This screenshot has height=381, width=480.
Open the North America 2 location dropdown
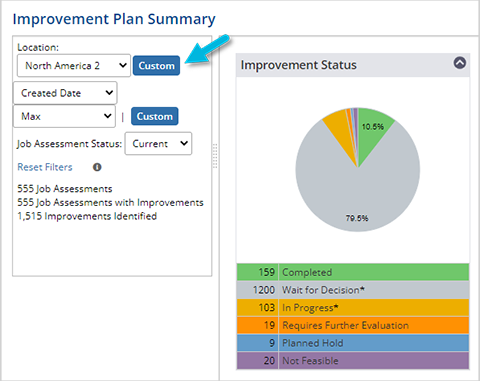coord(74,66)
